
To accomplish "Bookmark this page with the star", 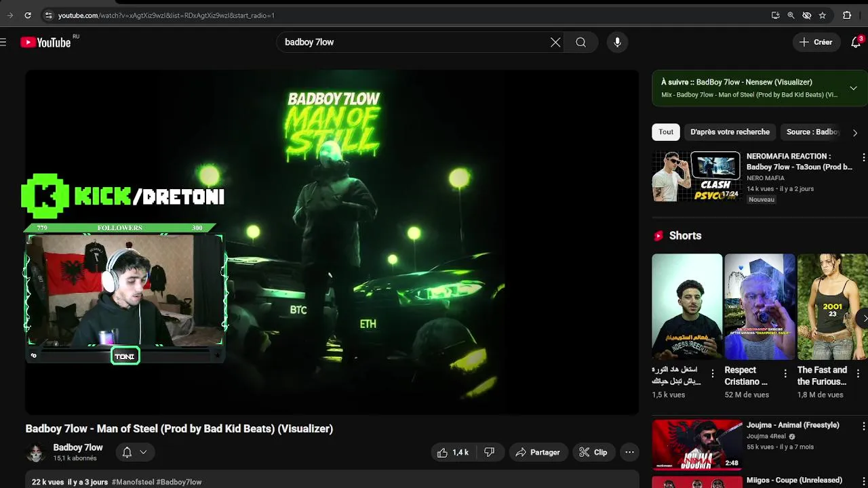I will tap(822, 15).
